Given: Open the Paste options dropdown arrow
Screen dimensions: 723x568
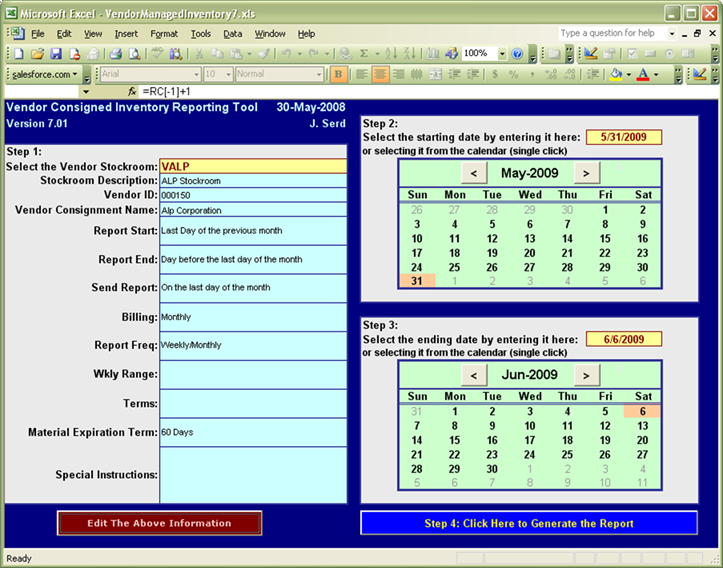Looking at the screenshot, I should pyautogui.click(x=249, y=54).
